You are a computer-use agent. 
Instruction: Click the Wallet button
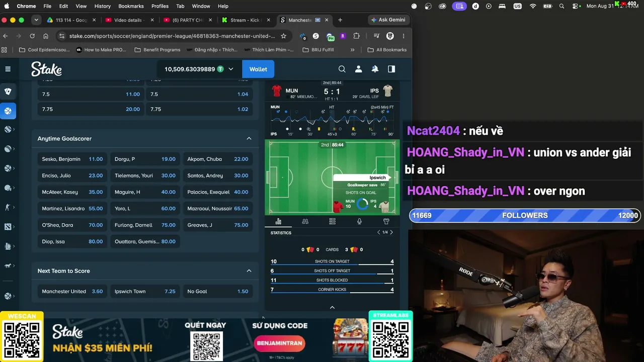pos(258,69)
